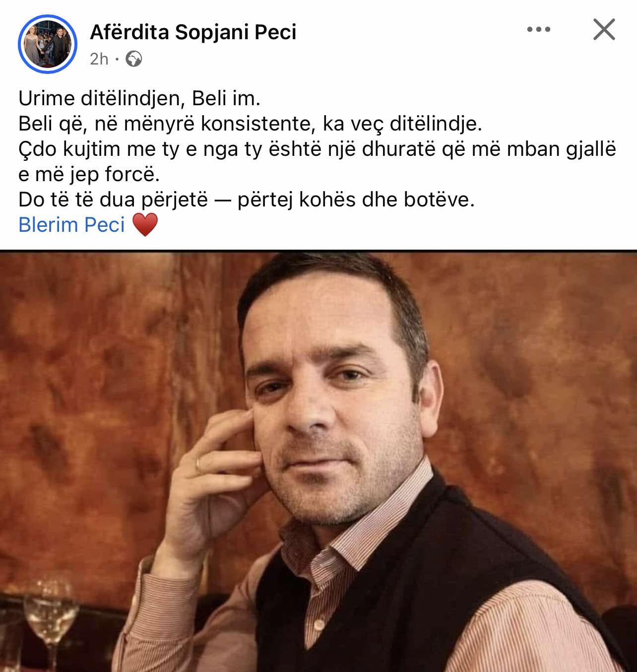Click the line 'Do të të dua përjetë'

pos(247,200)
